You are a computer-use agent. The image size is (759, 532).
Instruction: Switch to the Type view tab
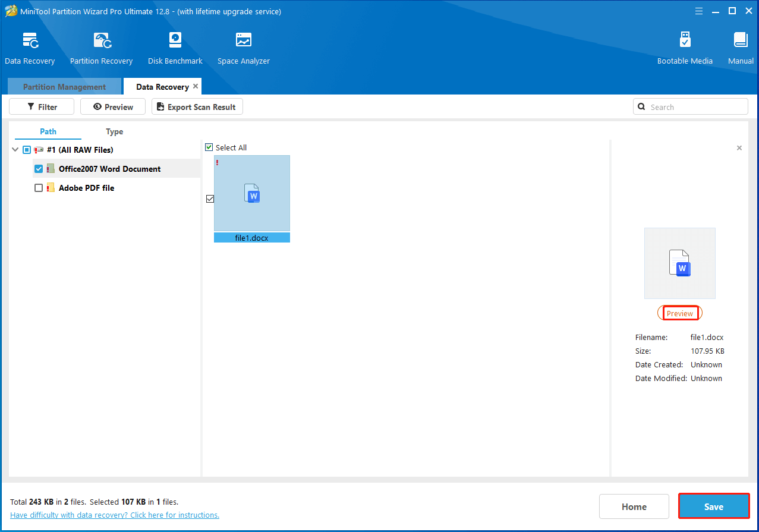coord(115,131)
